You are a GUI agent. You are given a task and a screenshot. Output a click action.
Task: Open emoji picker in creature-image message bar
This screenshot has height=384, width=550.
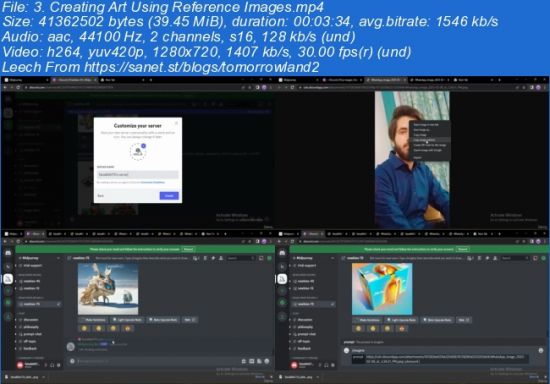[x=267, y=361]
